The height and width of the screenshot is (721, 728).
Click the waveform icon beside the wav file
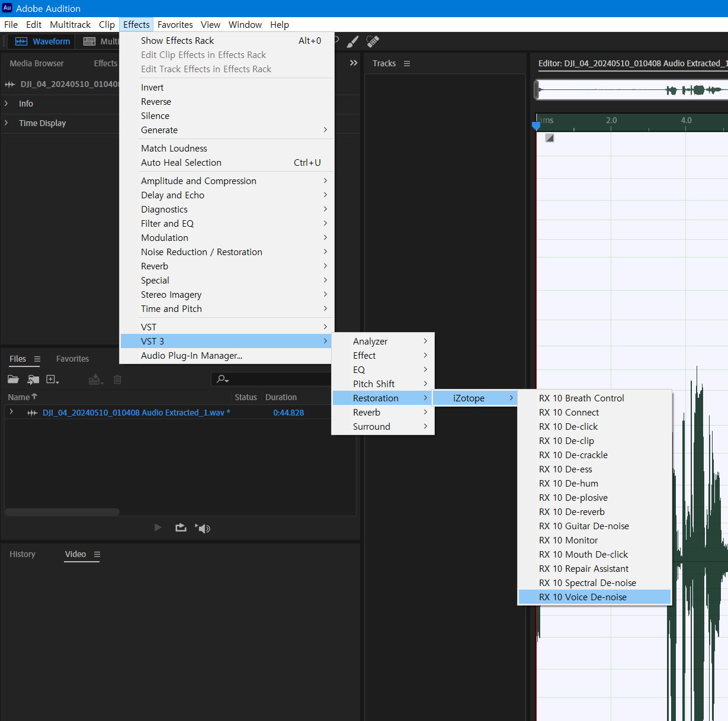[33, 413]
